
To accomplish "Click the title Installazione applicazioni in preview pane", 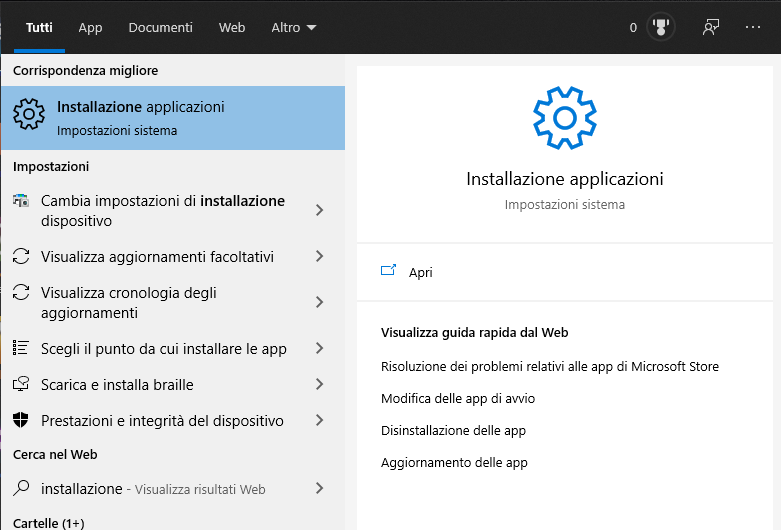I will [565, 179].
